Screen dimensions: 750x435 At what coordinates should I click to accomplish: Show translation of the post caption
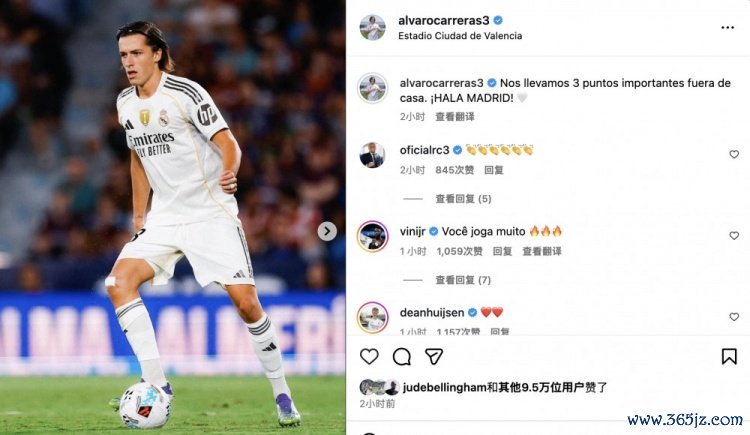click(454, 117)
